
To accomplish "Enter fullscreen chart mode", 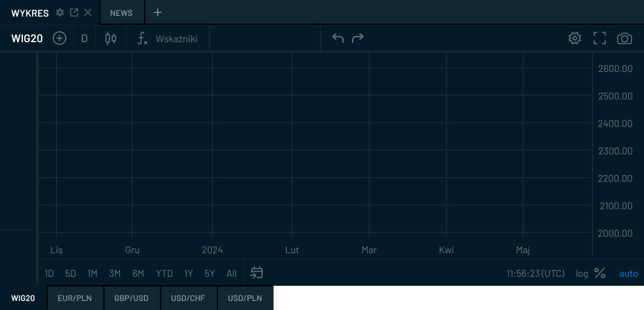I will click(x=600, y=38).
